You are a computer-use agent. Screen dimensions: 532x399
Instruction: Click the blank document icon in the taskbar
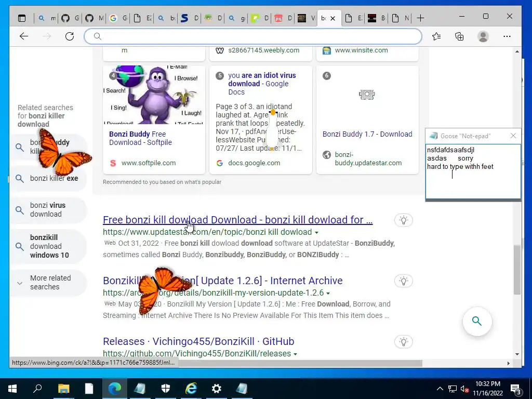pos(89,389)
